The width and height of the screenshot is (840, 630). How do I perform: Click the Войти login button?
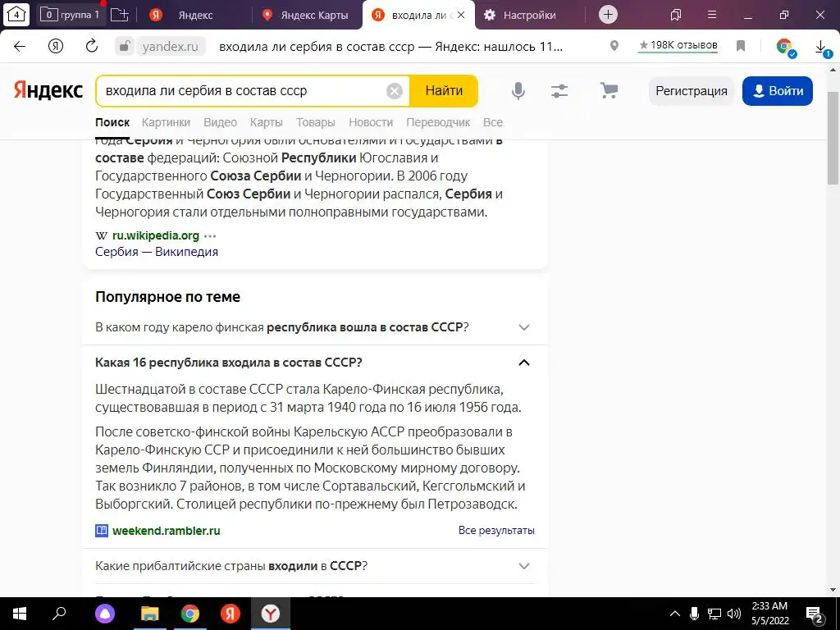click(778, 91)
